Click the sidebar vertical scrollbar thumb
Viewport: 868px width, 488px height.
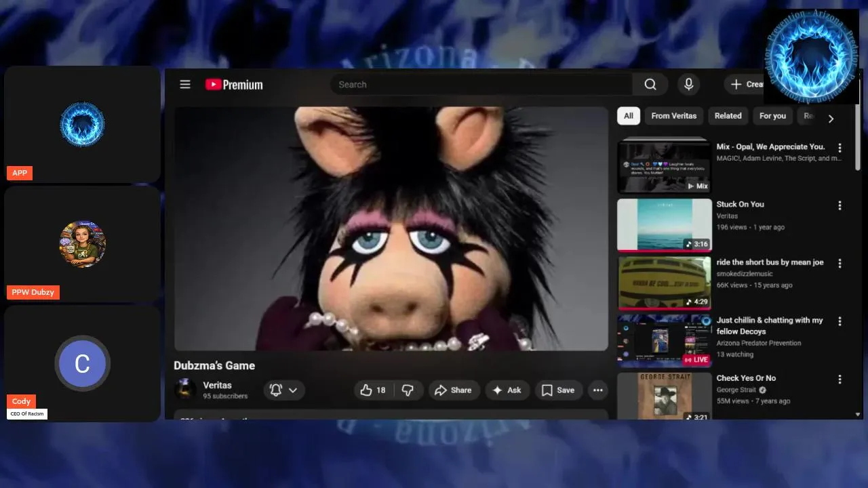(x=858, y=136)
